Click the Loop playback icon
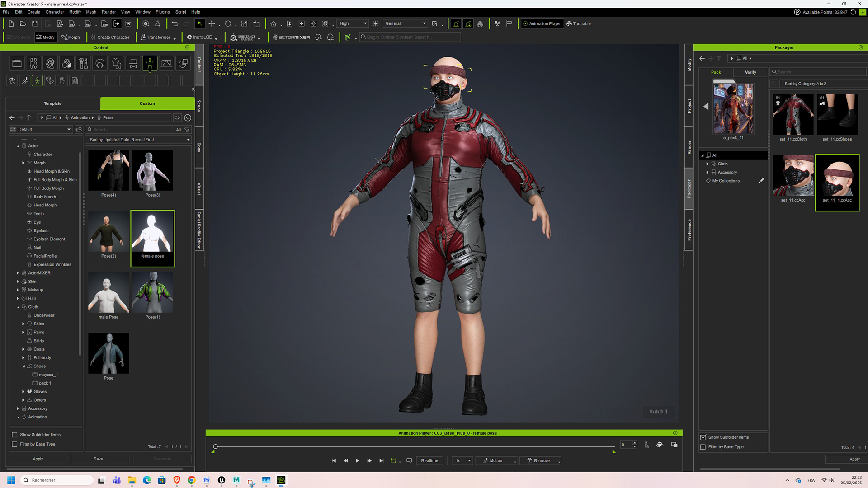 [x=393, y=460]
